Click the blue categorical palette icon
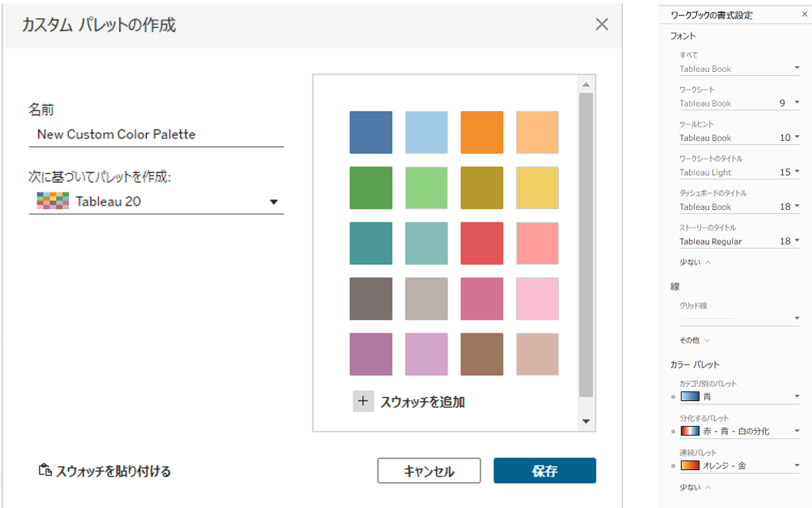This screenshot has width=812, height=508. pyautogui.click(x=689, y=397)
